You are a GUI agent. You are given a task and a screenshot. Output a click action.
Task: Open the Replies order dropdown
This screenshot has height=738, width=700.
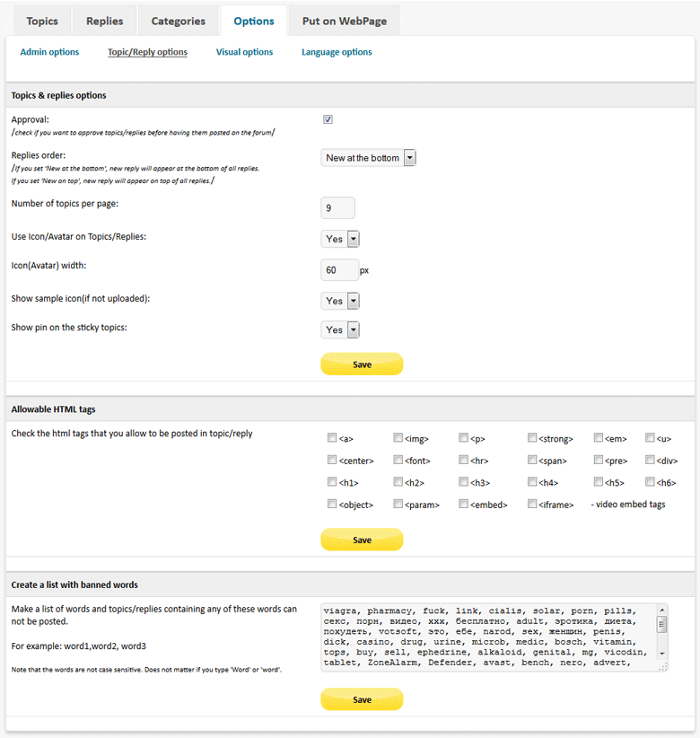point(368,158)
